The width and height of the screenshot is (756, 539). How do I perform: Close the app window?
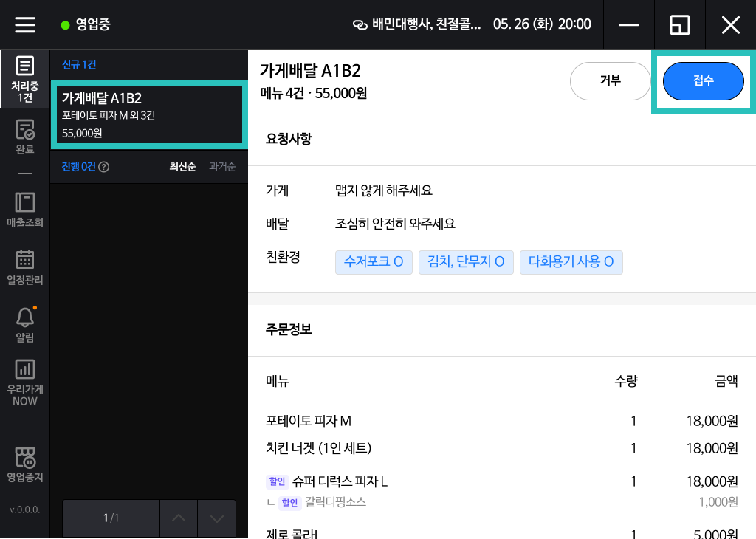[x=730, y=24]
